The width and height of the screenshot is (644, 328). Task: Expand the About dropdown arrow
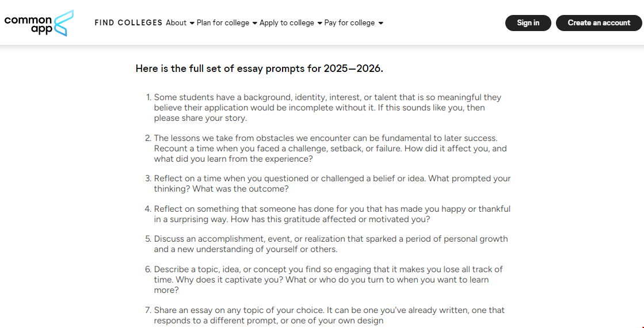coord(192,24)
